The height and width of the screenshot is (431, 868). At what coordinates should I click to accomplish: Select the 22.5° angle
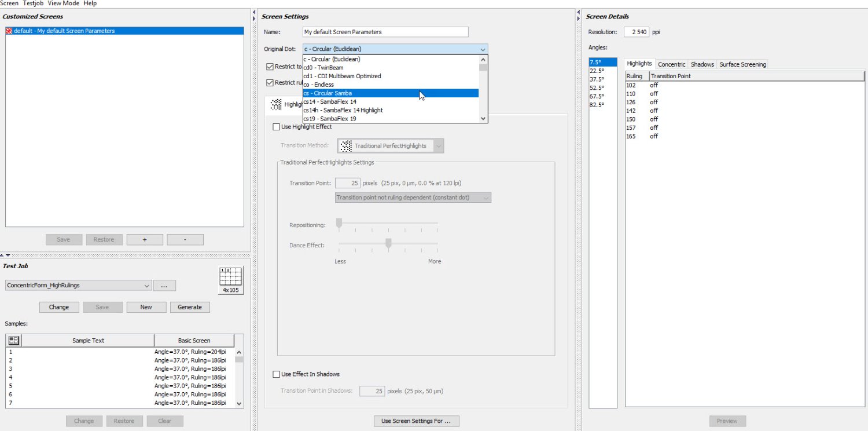pos(603,71)
